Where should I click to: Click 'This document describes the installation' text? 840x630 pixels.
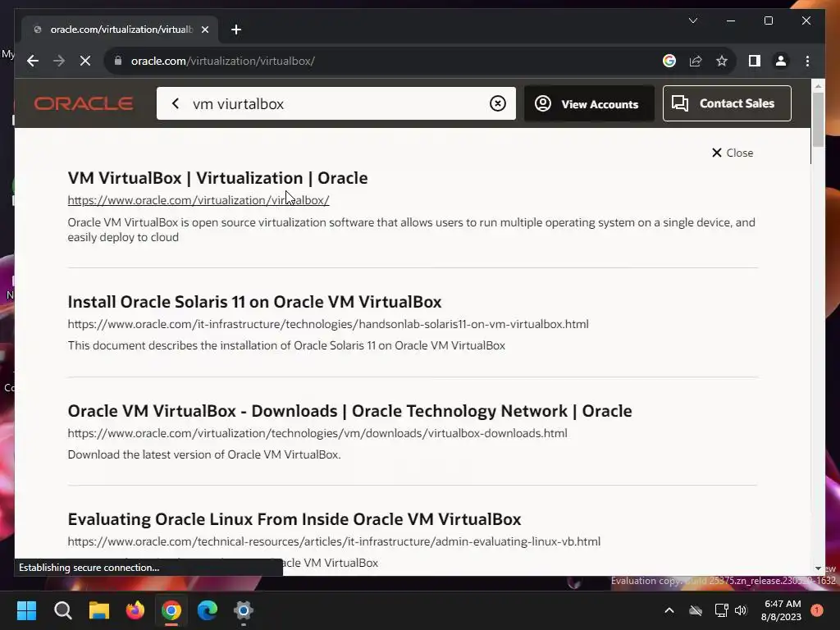pos(286,345)
